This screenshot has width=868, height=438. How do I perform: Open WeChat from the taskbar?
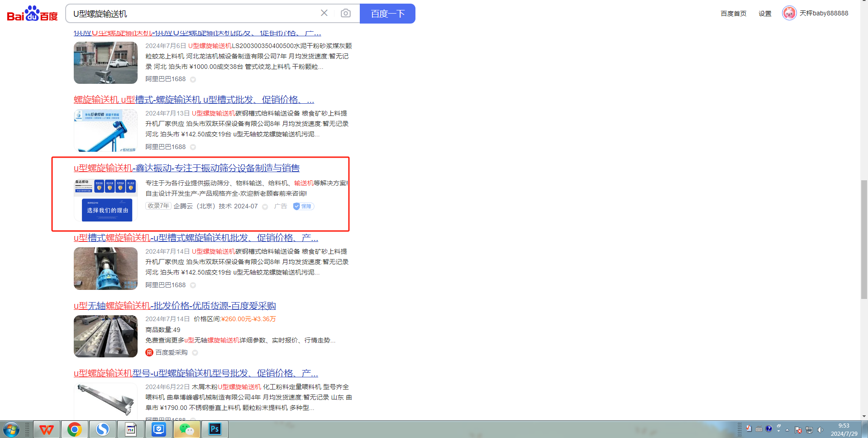coord(186,429)
